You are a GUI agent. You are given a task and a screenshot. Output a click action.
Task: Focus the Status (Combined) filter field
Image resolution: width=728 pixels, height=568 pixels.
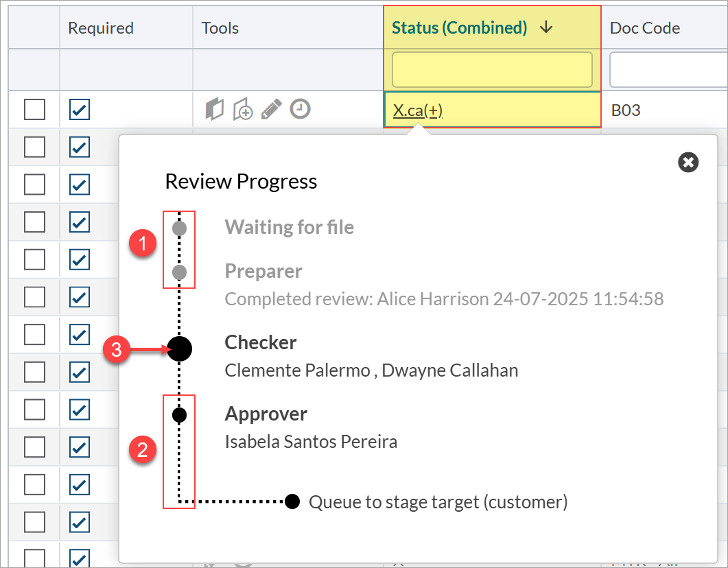[492, 69]
